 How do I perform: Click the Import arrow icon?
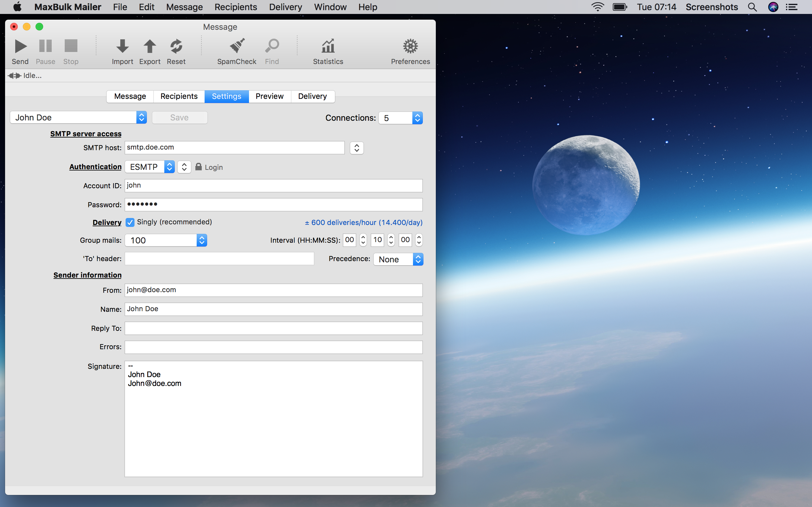click(122, 46)
